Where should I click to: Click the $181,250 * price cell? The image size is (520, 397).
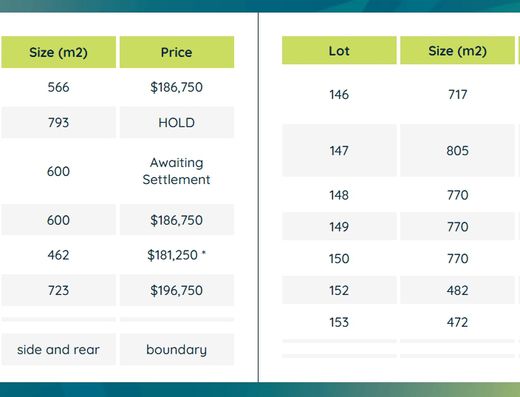tap(177, 255)
